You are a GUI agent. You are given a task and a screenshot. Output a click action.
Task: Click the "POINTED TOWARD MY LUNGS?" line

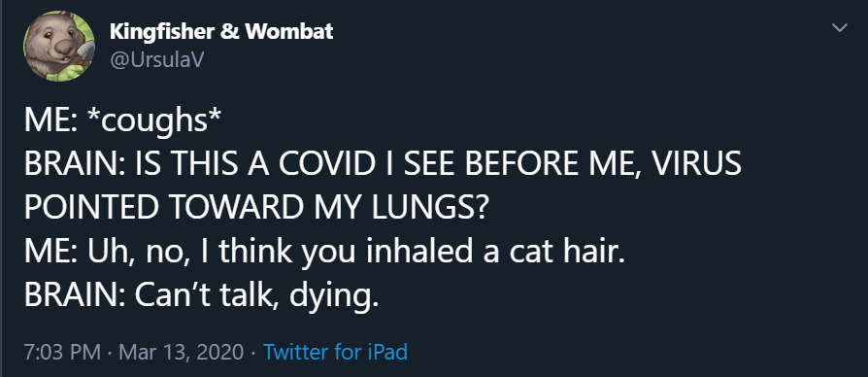255,210
